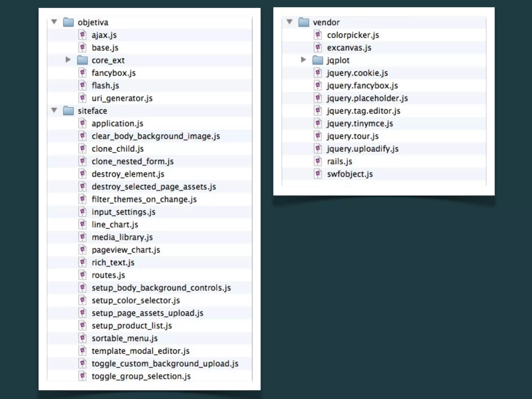The width and height of the screenshot is (532, 399).
Task: Click the vendor folder icon
Action: pos(304,22)
